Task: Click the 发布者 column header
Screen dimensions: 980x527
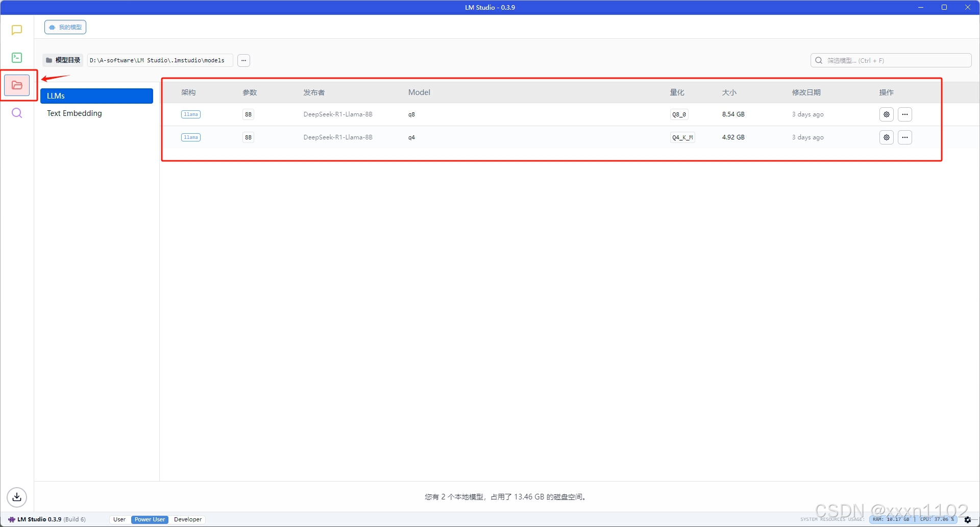Action: [x=314, y=92]
